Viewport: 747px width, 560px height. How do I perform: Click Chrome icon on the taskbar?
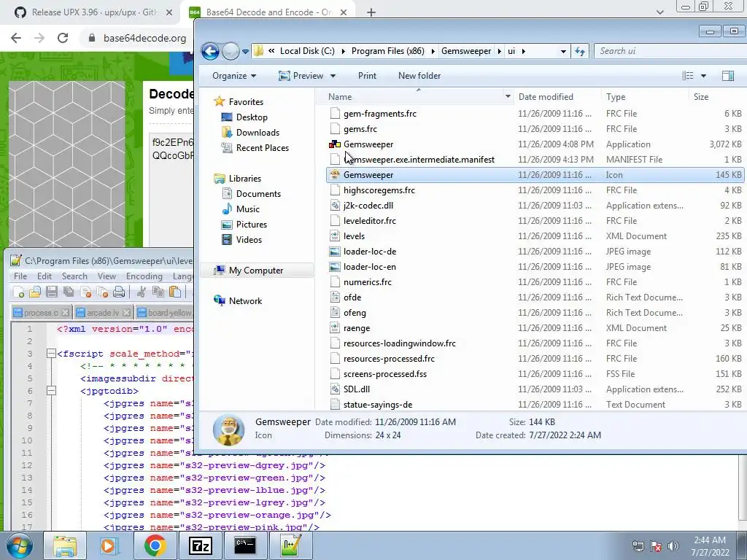point(155,545)
